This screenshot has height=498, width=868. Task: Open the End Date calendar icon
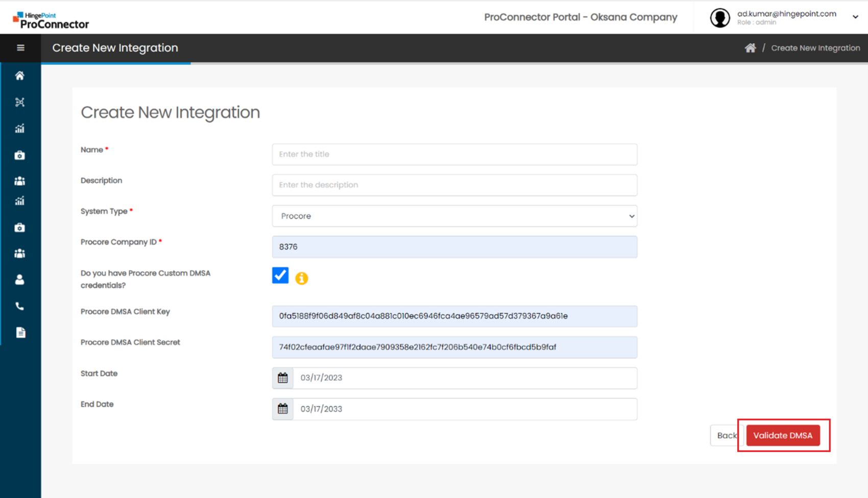(283, 409)
